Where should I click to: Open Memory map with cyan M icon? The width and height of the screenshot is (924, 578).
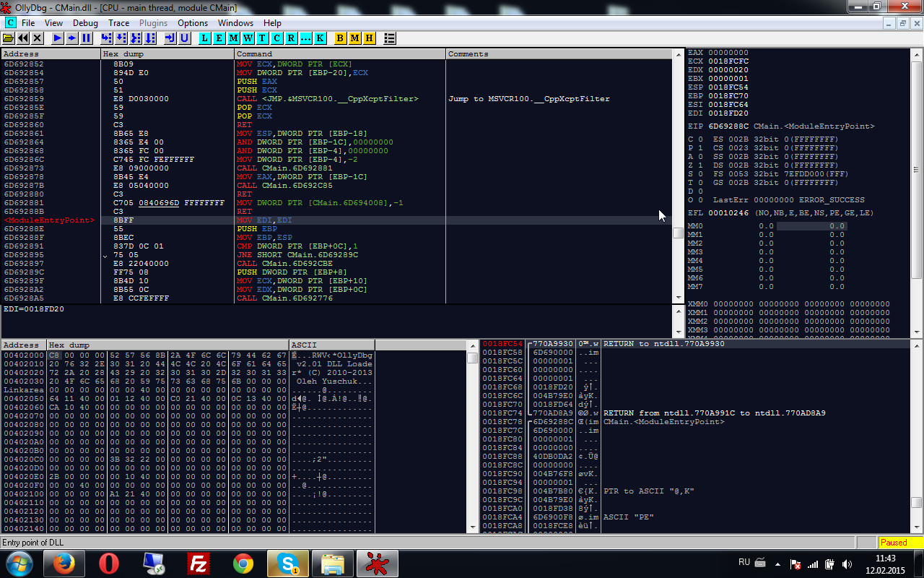[234, 38]
